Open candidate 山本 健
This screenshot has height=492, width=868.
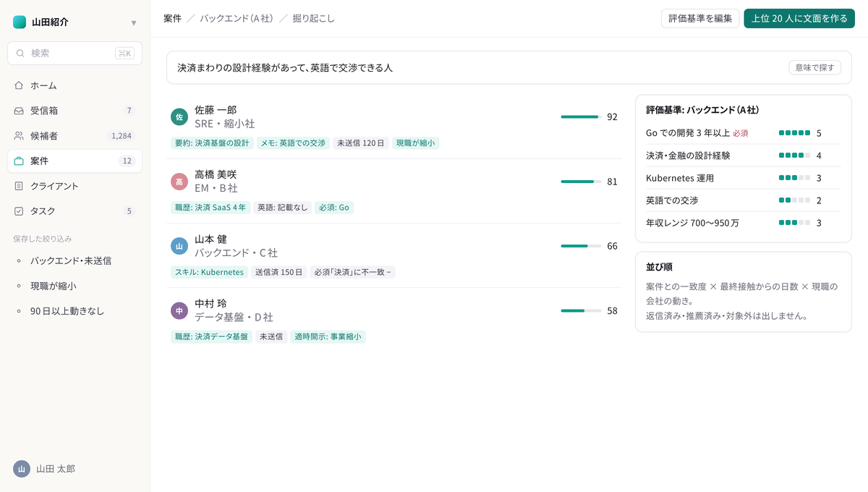click(394, 255)
